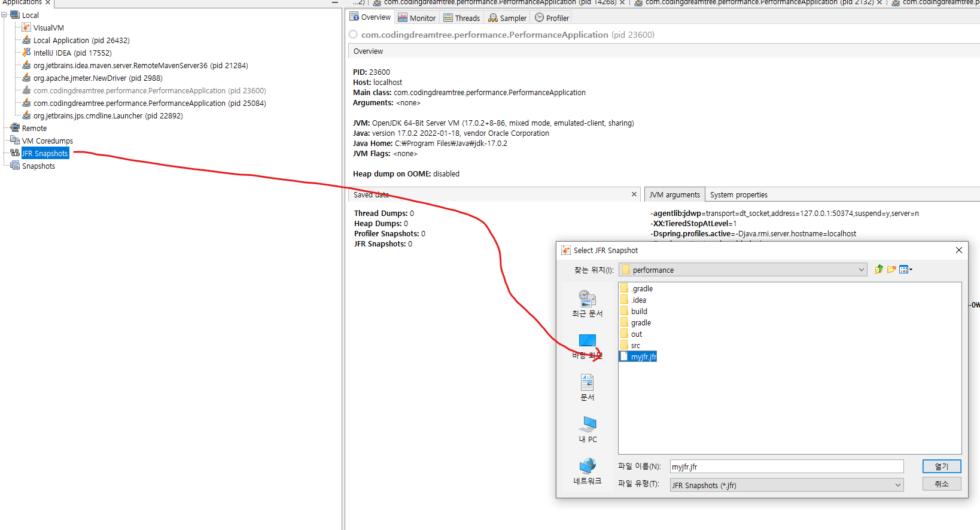Close the Applications panel tab
The image size is (980, 530).
click(x=48, y=2)
